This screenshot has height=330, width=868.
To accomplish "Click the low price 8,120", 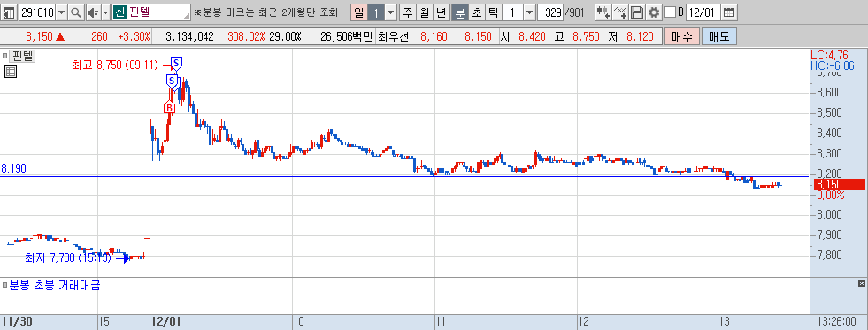I will coord(640,37).
